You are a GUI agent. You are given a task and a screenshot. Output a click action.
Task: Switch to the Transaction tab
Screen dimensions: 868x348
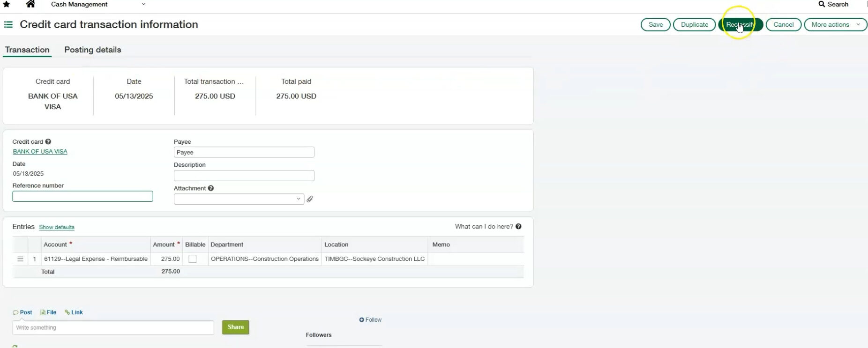27,50
